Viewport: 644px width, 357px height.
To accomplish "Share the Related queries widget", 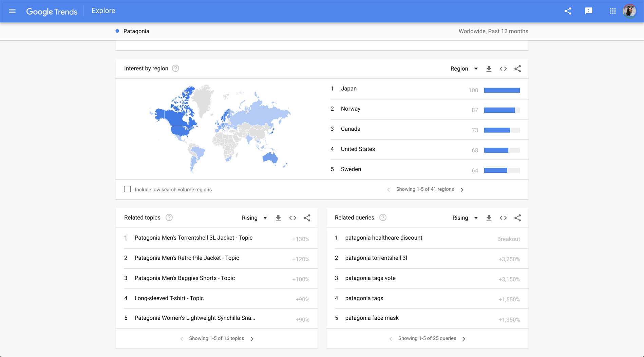I will (517, 218).
